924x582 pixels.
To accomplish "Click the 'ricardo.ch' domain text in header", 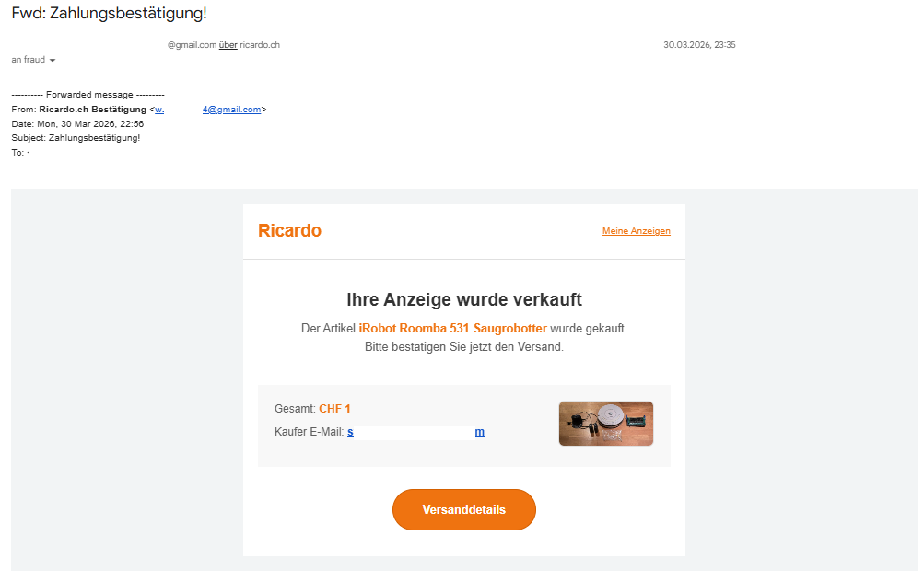I will point(260,45).
